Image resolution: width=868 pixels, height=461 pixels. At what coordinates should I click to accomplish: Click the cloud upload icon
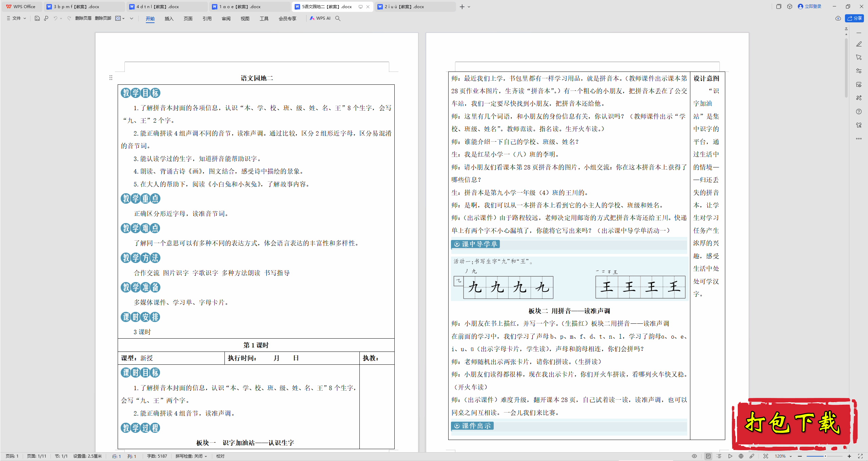pyautogui.click(x=838, y=18)
